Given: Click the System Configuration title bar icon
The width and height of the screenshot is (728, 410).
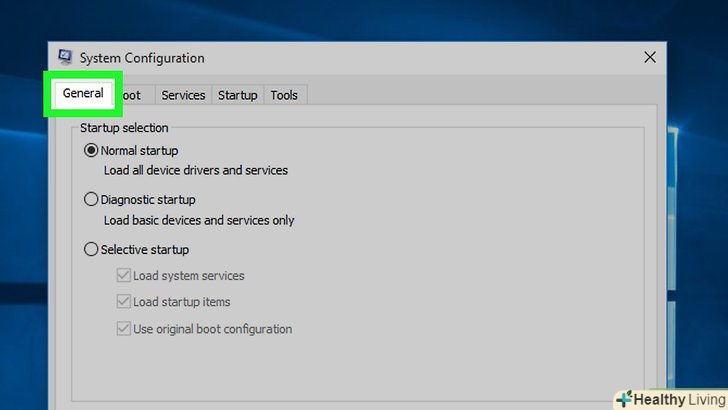Looking at the screenshot, I should tap(65, 58).
